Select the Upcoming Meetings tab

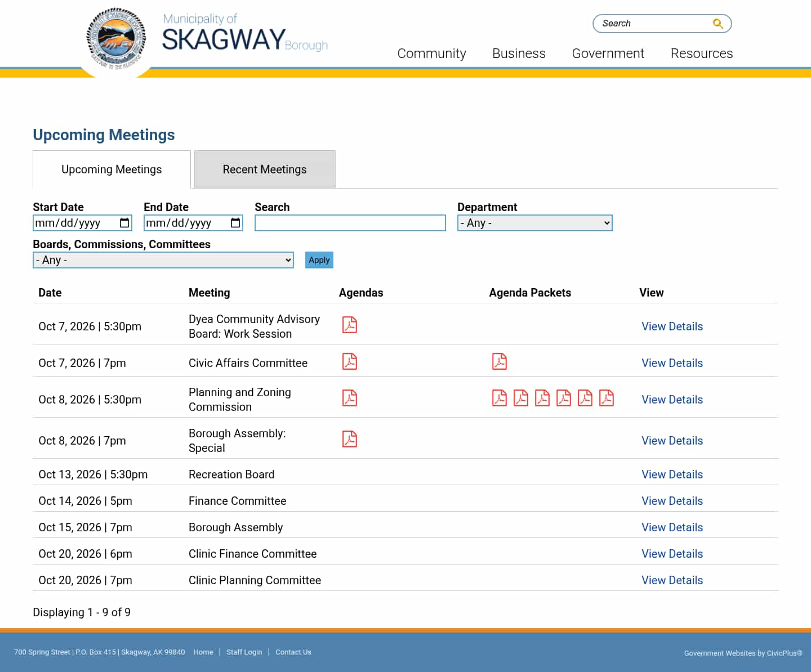pyautogui.click(x=112, y=169)
